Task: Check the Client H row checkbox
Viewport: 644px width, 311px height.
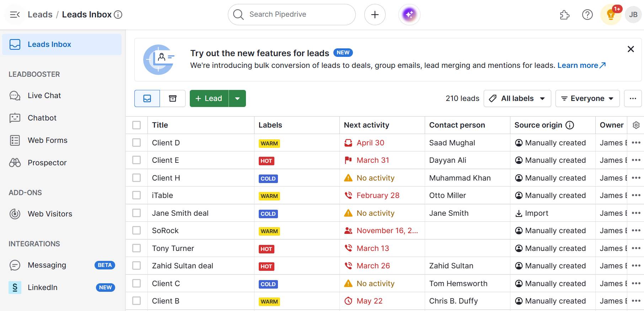Action: point(136,178)
